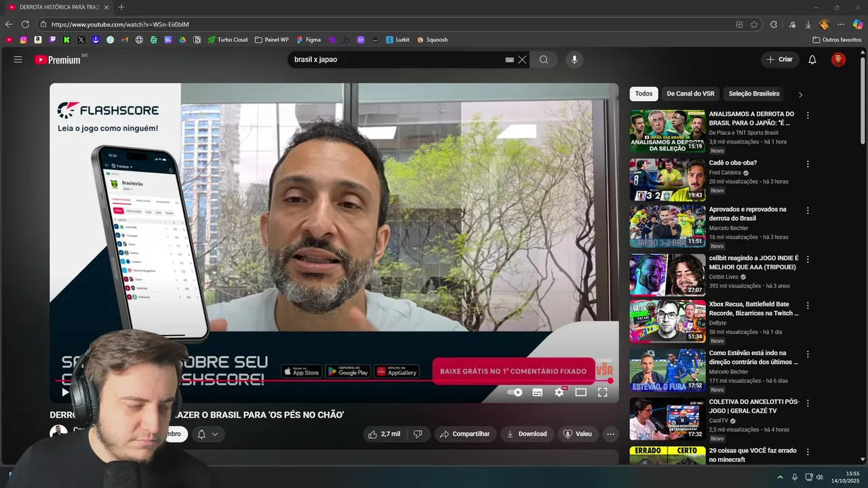
Task: Switch to theater mode
Action: (580, 392)
